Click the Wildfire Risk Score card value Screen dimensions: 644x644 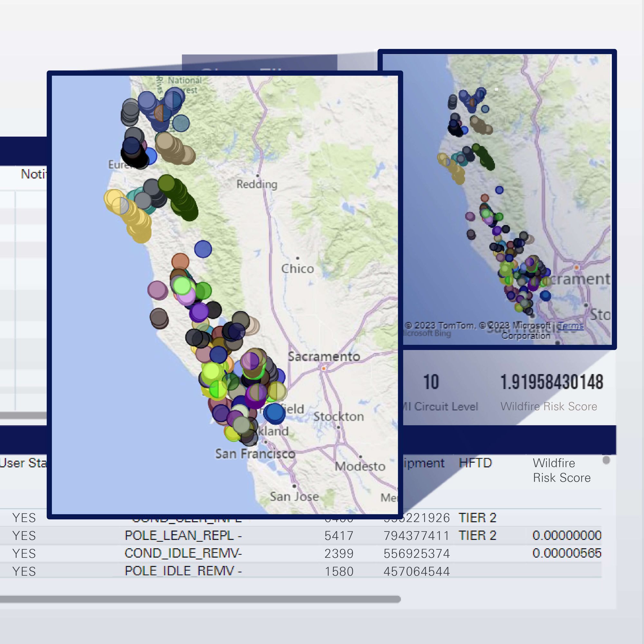[552, 382]
